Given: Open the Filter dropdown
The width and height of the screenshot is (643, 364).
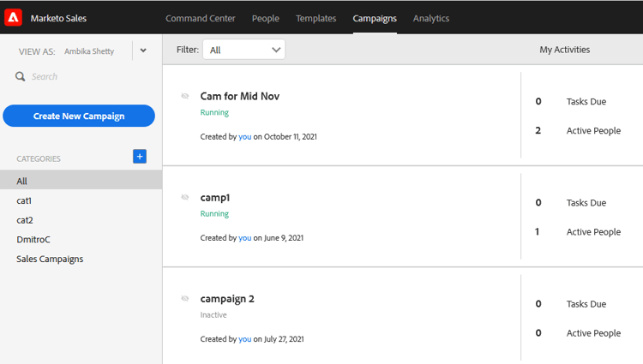Looking at the screenshot, I should (243, 50).
